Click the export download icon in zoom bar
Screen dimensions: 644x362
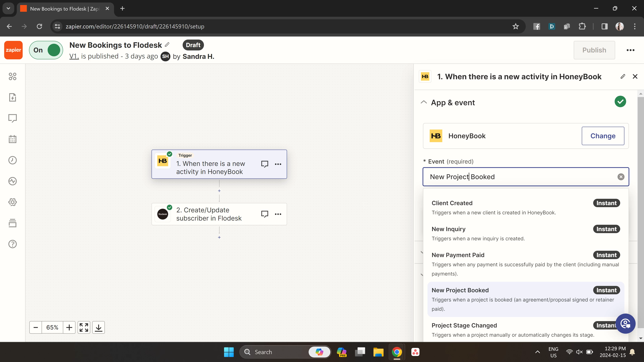pos(98,327)
